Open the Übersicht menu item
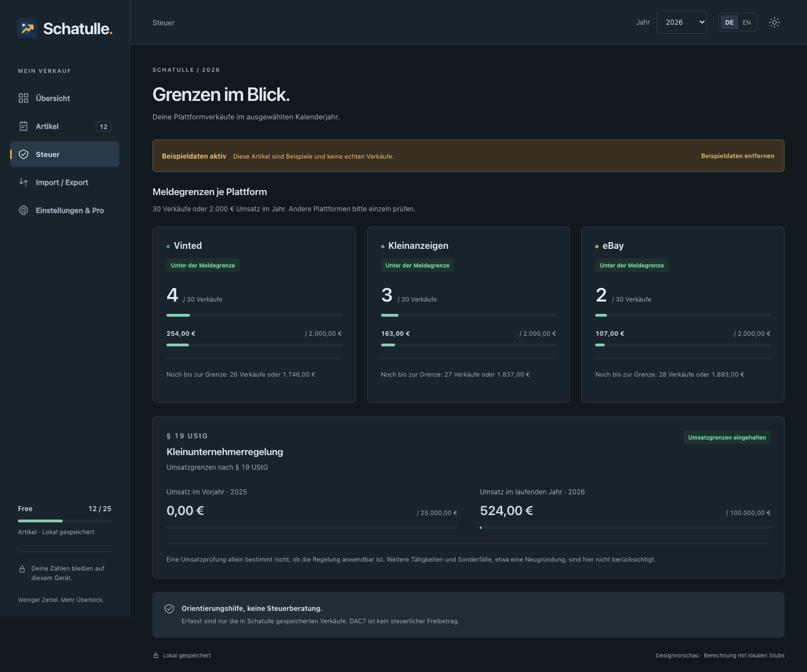This screenshot has width=807, height=672. pyautogui.click(x=64, y=98)
